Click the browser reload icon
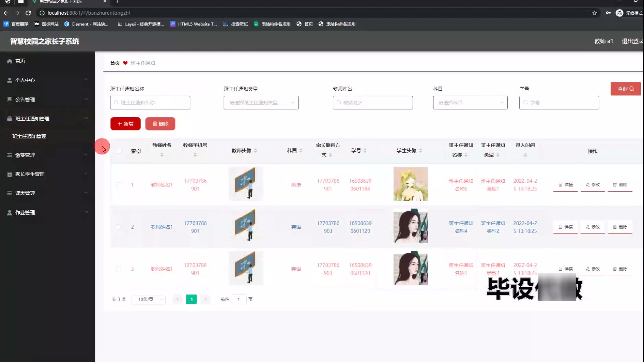The width and height of the screenshot is (644, 362). [x=28, y=13]
